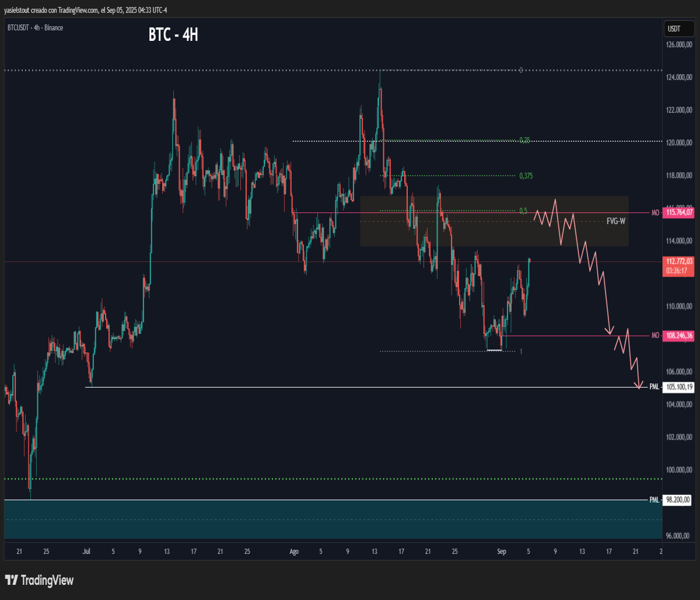
Task: Click the MO label beside 115.764,07
Action: pyautogui.click(x=656, y=213)
